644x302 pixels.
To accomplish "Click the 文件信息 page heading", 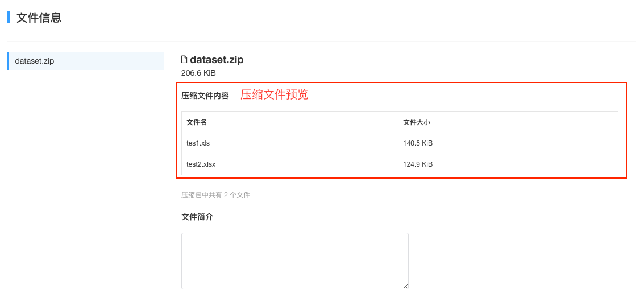I will point(39,18).
